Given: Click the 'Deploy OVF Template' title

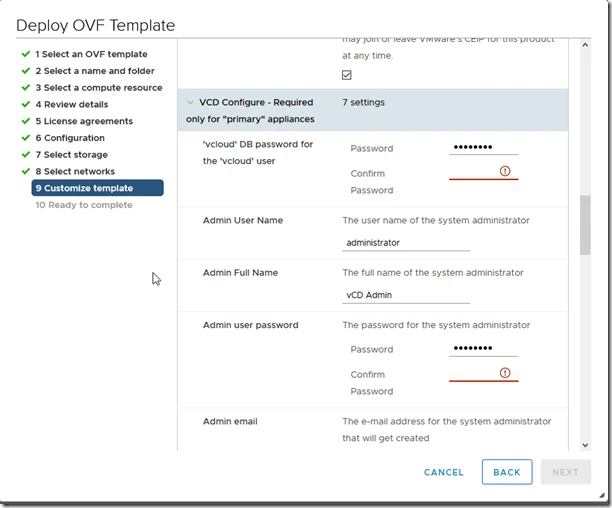Looking at the screenshot, I should tap(96, 25).
